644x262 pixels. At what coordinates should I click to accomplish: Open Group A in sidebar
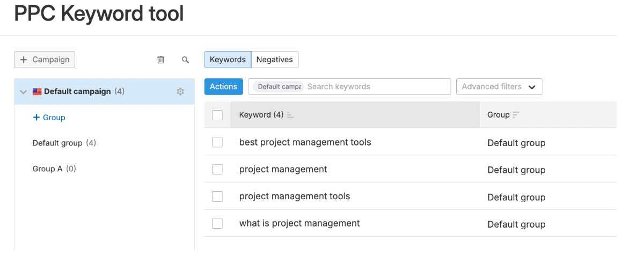tap(48, 169)
